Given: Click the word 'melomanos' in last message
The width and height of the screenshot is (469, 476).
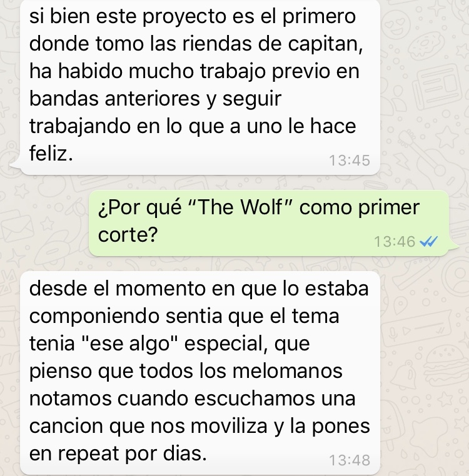Looking at the screenshot, I should (x=287, y=370).
